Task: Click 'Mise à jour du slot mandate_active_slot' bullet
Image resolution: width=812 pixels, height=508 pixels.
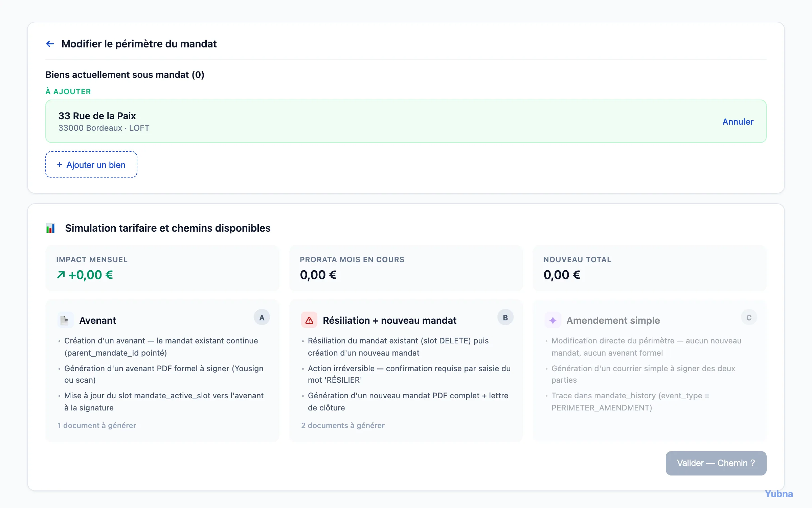Action: click(x=164, y=402)
